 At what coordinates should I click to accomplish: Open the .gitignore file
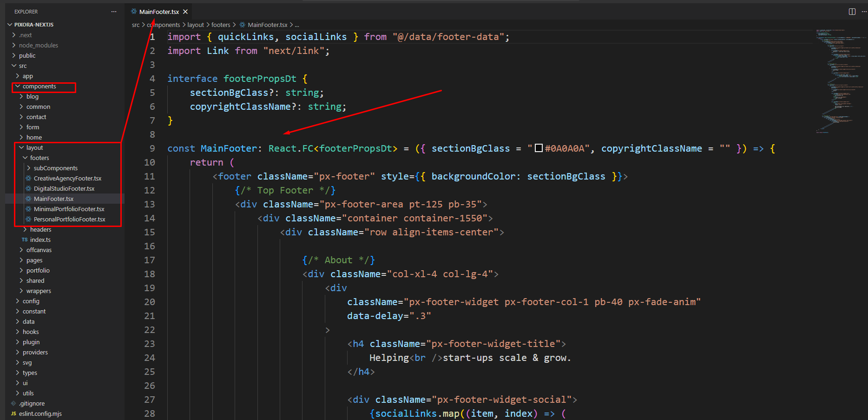click(32, 404)
